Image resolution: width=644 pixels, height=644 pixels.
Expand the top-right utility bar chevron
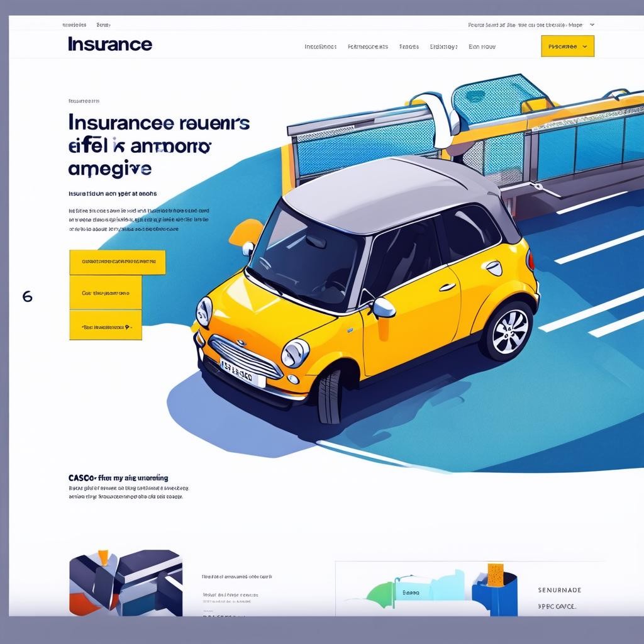tap(592, 25)
